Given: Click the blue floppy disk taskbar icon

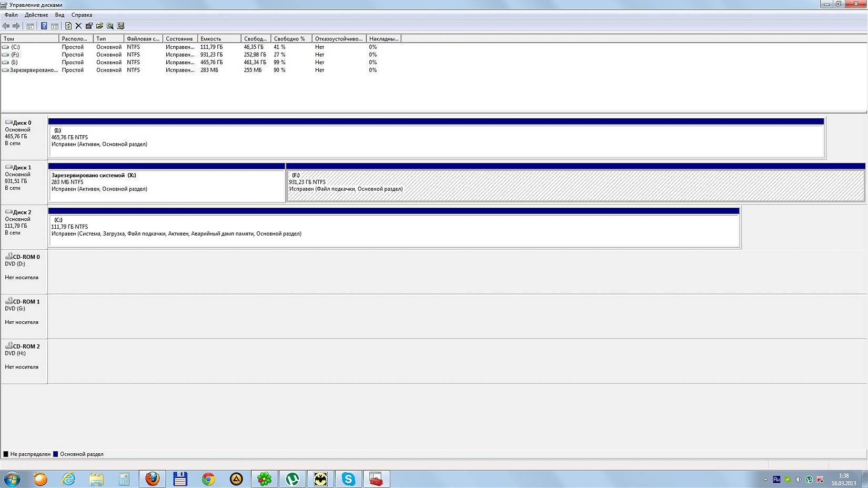Looking at the screenshot, I should point(180,479).
